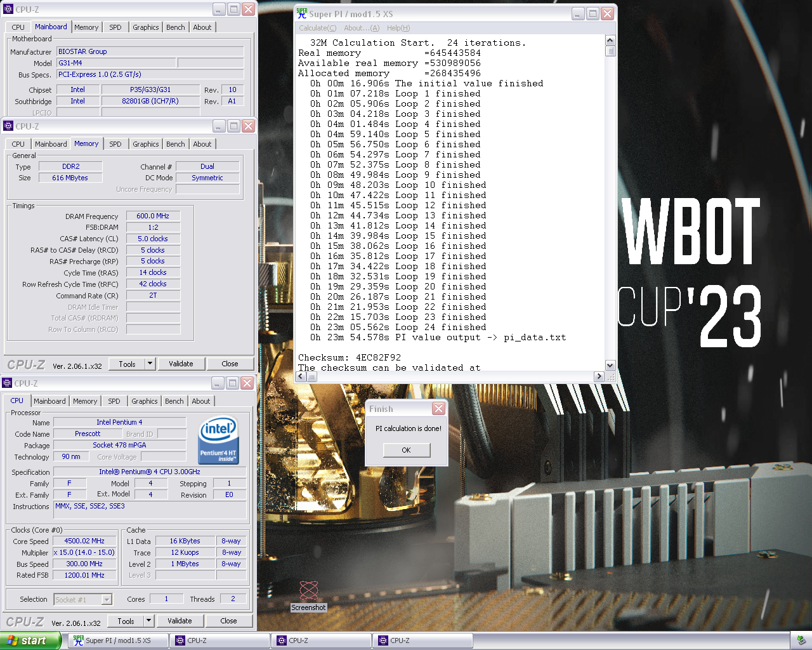Select Super PI taskbar entry
812x650 pixels.
pyautogui.click(x=119, y=640)
